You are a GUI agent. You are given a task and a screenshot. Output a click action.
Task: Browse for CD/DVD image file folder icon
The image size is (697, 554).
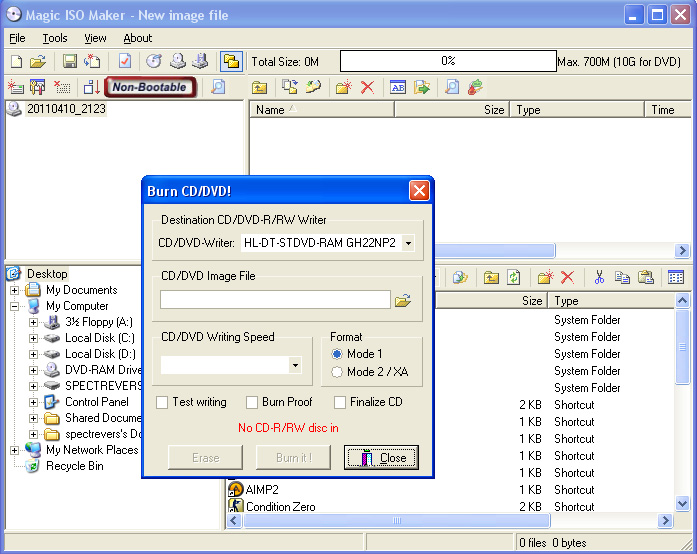pos(403,301)
